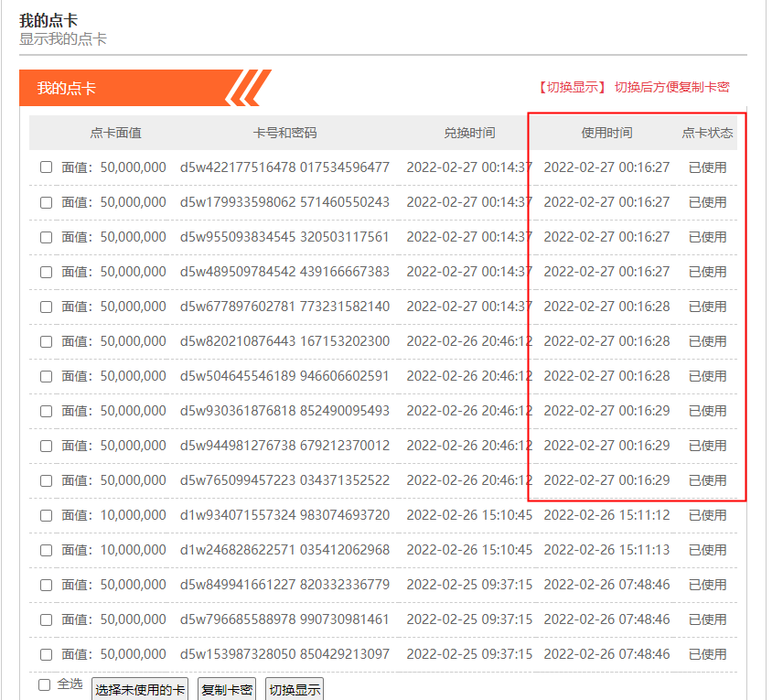Click the bottom 切换显示 button

(x=294, y=690)
